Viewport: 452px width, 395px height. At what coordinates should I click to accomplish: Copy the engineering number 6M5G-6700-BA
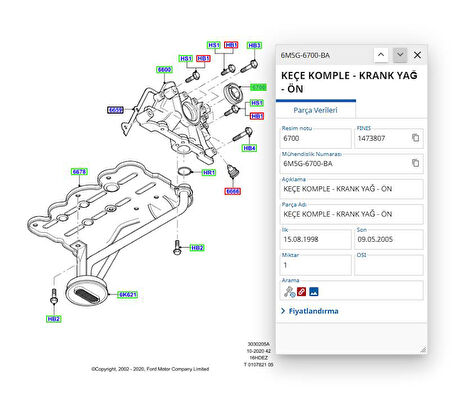click(x=415, y=163)
